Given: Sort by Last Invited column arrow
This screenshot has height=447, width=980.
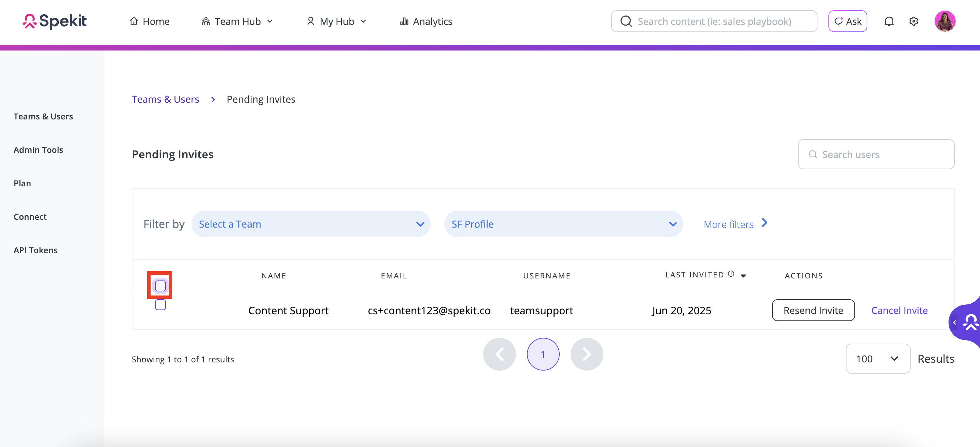Looking at the screenshot, I should tap(743, 276).
